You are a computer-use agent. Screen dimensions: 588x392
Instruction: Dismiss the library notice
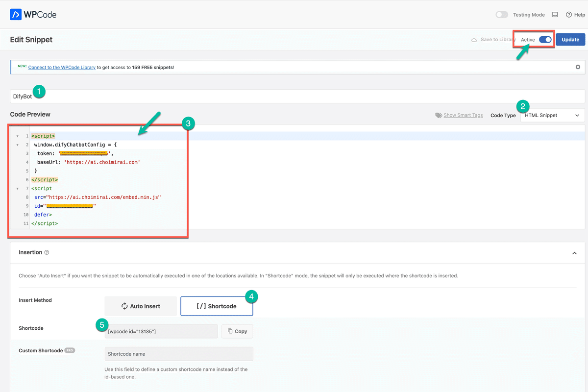pos(578,67)
